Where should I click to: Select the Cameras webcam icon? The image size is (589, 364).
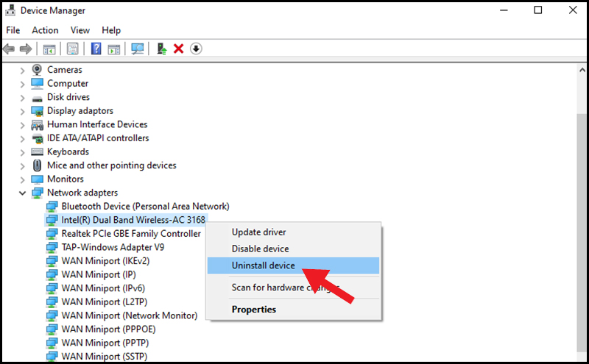coord(37,70)
